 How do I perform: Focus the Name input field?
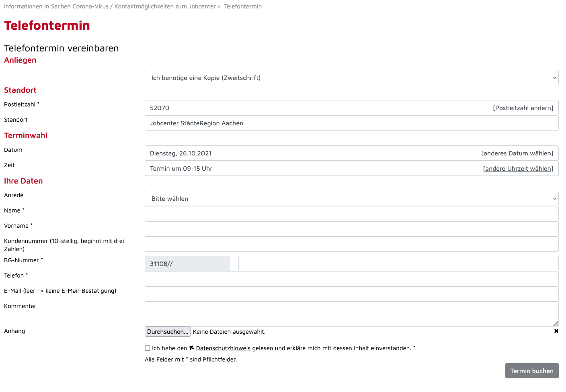[x=351, y=214]
